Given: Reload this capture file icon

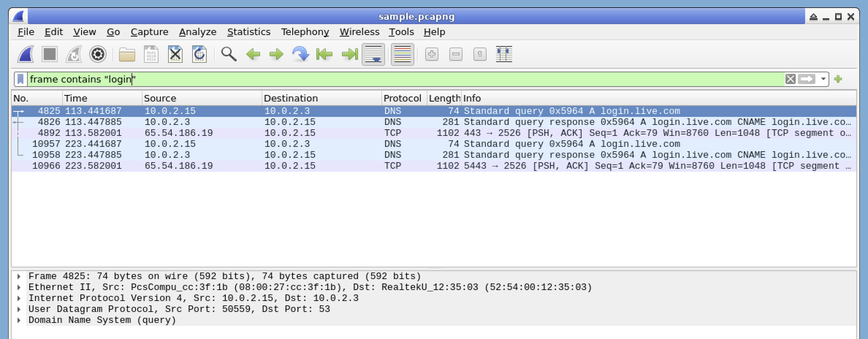Looking at the screenshot, I should (x=199, y=54).
